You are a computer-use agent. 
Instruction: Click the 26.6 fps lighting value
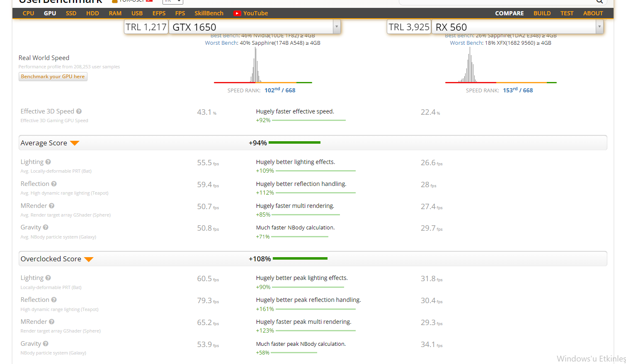point(432,163)
